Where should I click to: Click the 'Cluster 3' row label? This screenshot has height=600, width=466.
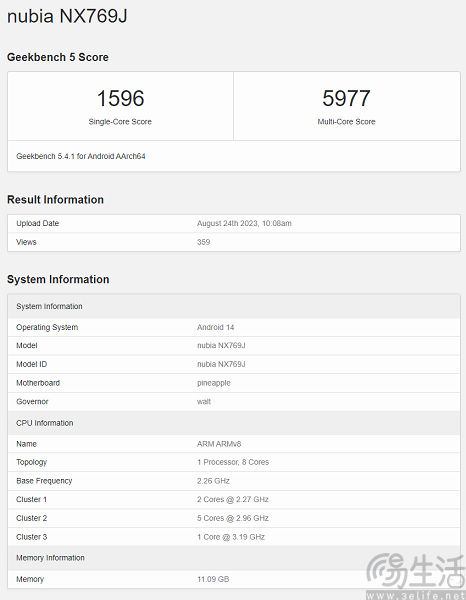pos(31,537)
